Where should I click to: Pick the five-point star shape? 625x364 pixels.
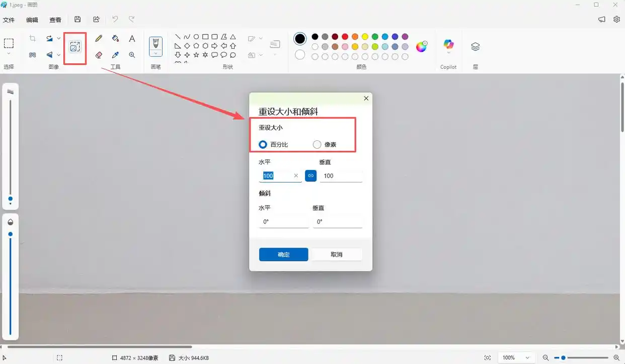point(196,55)
